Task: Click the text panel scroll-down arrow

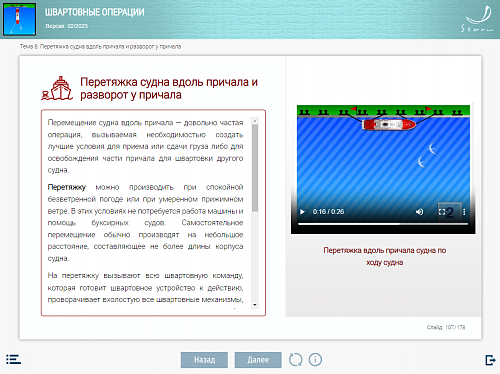Action: click(255, 305)
